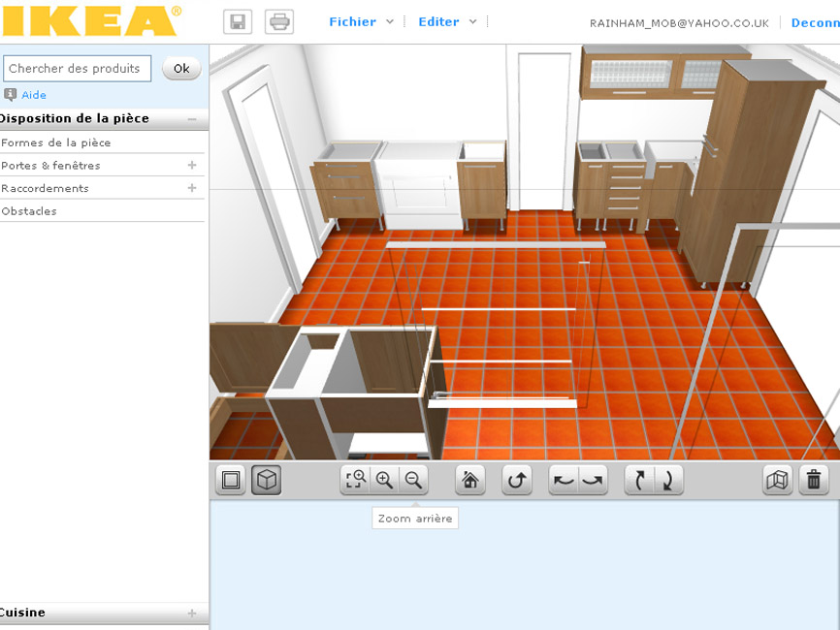Undo the last action

(x=564, y=480)
